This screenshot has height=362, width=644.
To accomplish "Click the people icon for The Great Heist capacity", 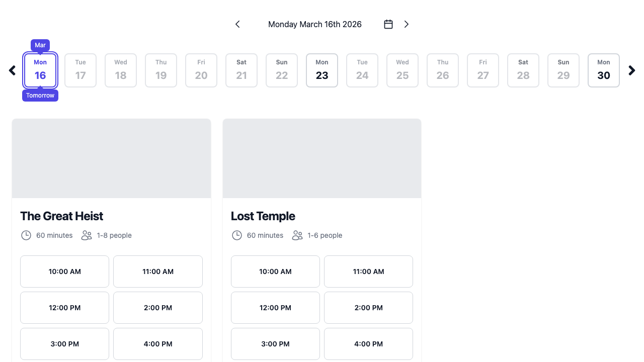I will (87, 235).
